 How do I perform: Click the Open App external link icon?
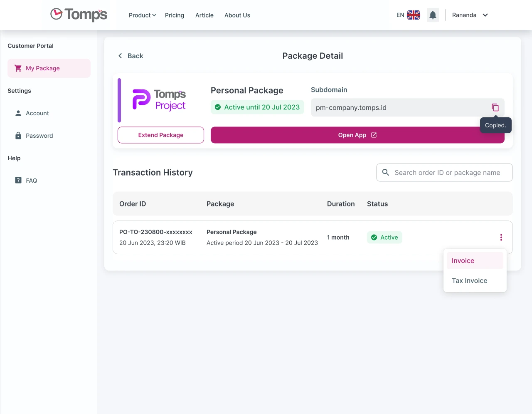click(373, 135)
